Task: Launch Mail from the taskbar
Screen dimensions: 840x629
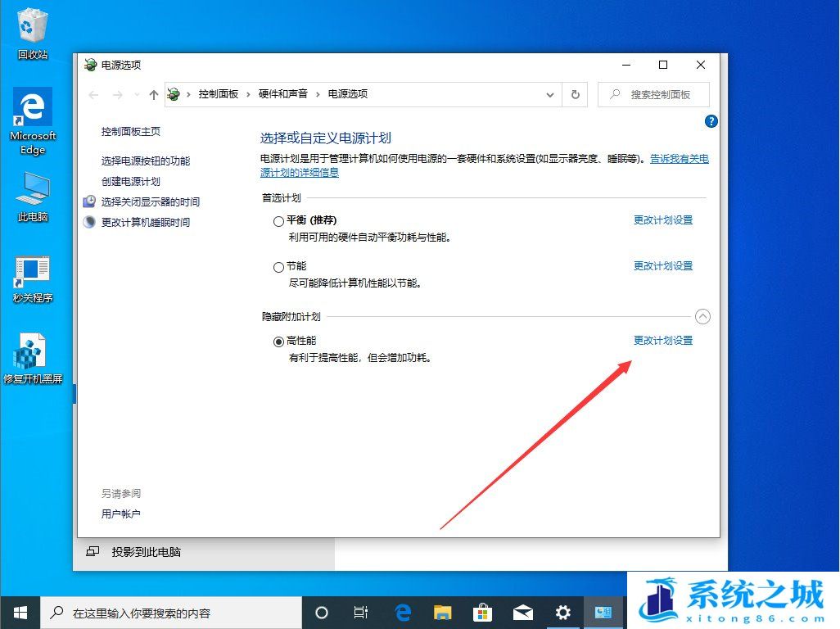Action: point(523,612)
